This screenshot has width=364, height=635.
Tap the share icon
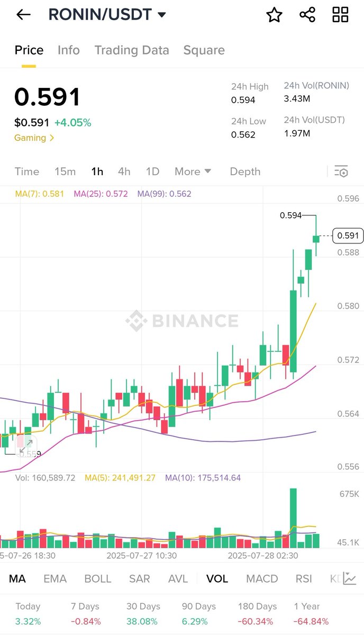click(307, 15)
